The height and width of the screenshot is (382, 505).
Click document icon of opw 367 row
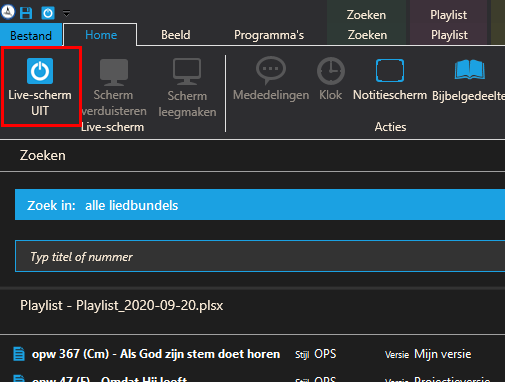(x=19, y=354)
